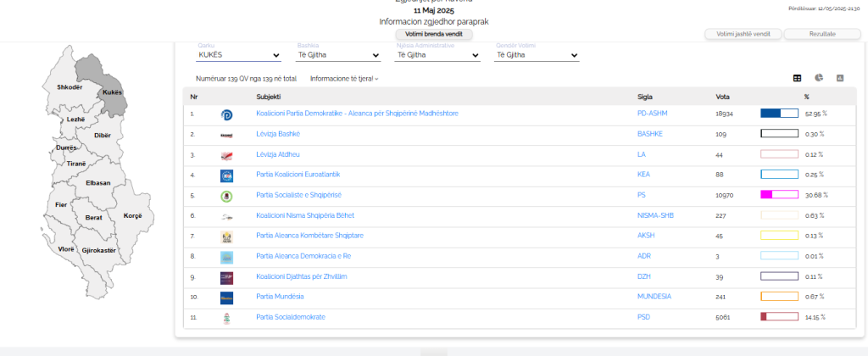Image resolution: width=868 pixels, height=356 pixels.
Task: Click the Lëvizja Bashkë party logo
Action: click(x=226, y=135)
